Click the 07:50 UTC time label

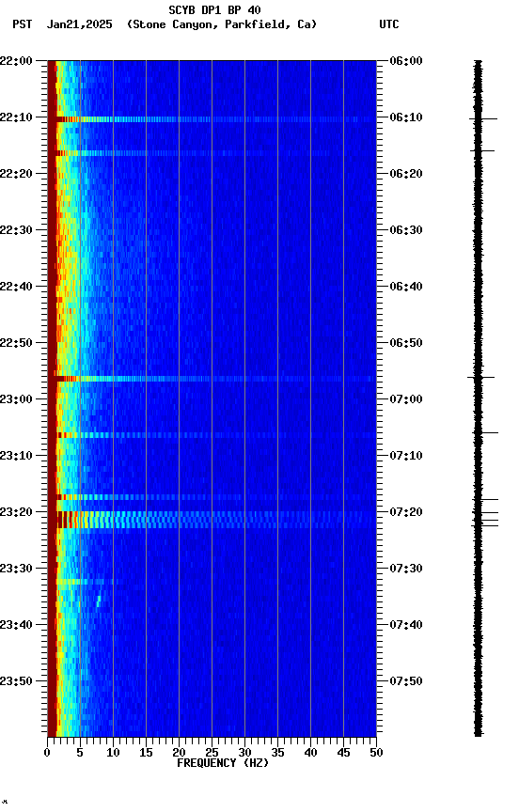pyautogui.click(x=405, y=681)
